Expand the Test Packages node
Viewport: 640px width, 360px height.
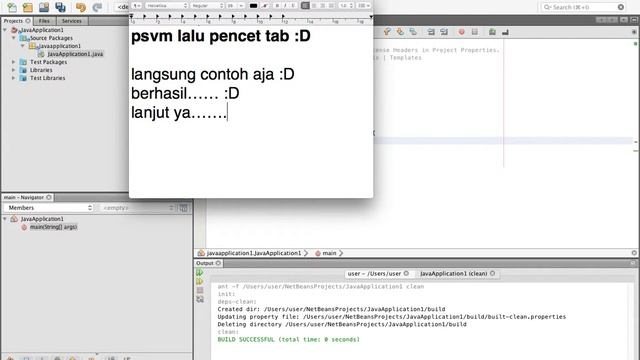pyautogui.click(x=13, y=62)
